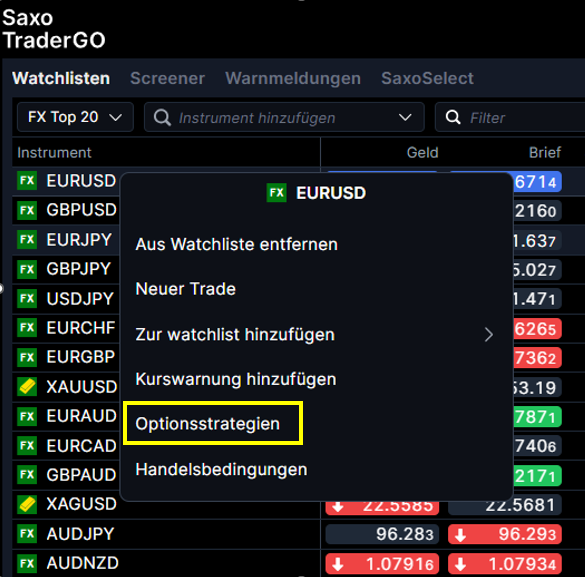Expand the Instrument hinzufügen dropdown arrow
This screenshot has width=585, height=577.
[405, 117]
